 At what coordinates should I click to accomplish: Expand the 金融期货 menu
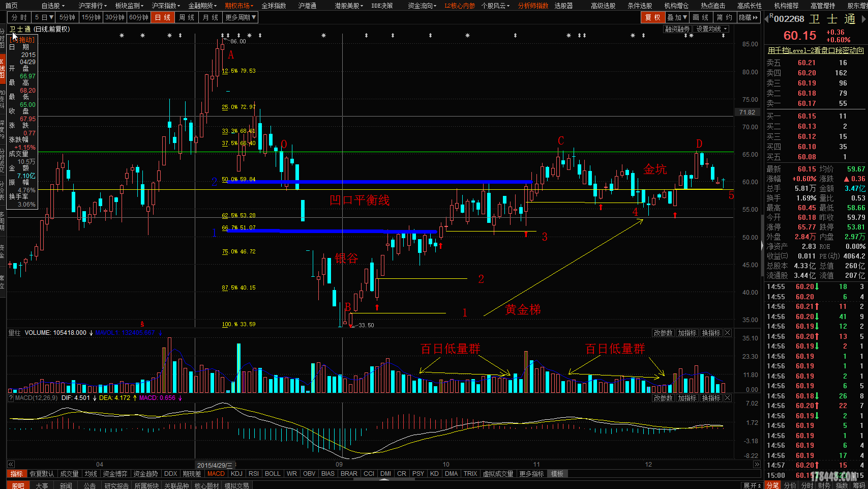tap(202, 6)
